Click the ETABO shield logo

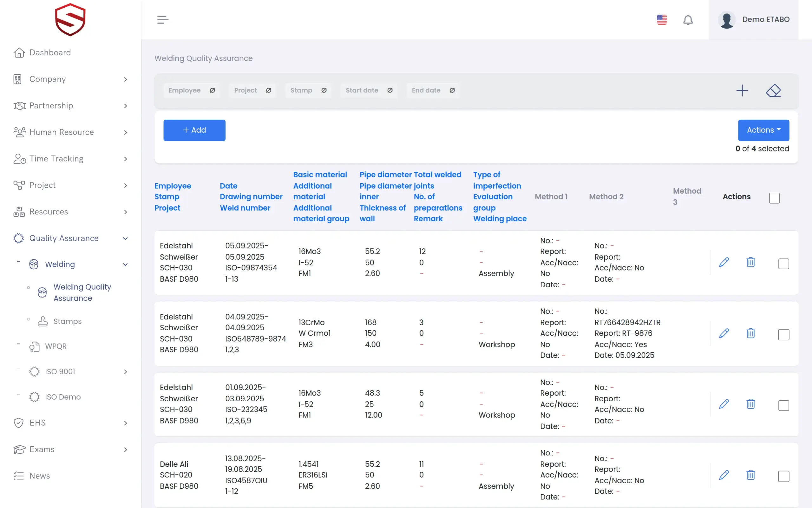tap(70, 19)
